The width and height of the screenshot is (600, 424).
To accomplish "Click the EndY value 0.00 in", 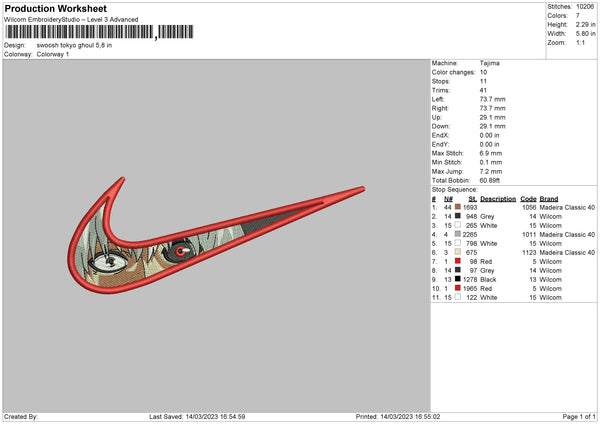I will point(489,144).
